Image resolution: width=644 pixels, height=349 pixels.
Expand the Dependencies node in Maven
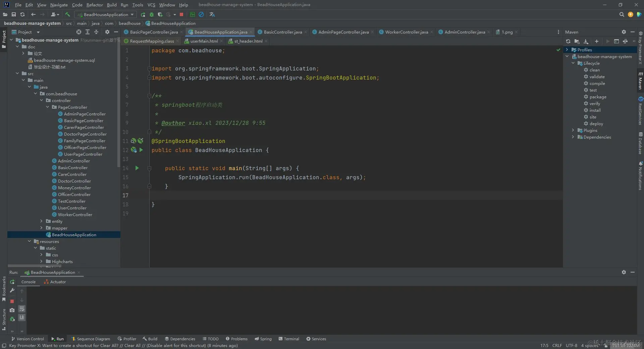click(x=573, y=137)
